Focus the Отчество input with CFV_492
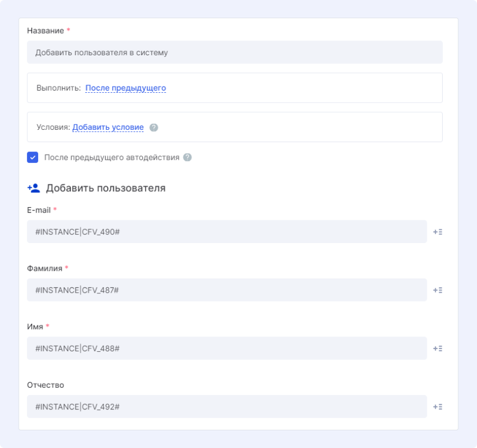Screen dimensions: 477x448 click(x=226, y=407)
